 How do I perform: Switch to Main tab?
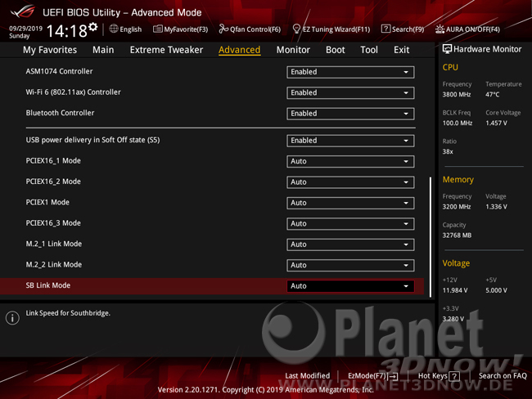[x=103, y=50]
